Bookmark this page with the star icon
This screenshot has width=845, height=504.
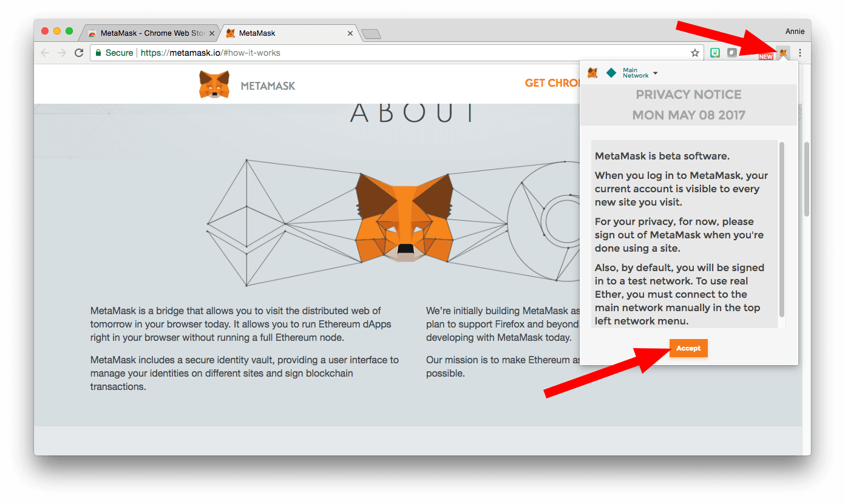(x=695, y=53)
